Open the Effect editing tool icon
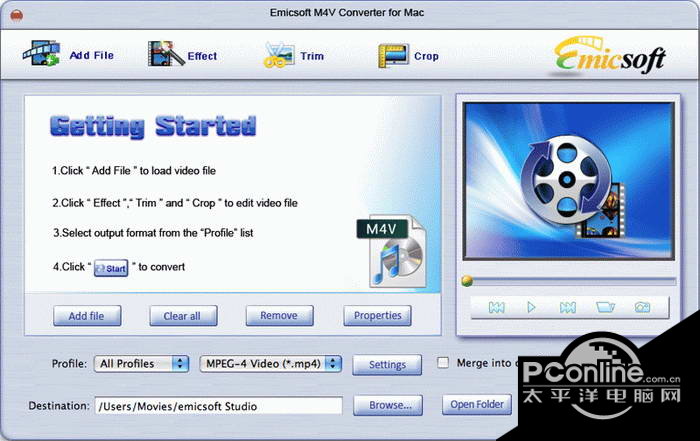Viewport: 700px width, 441px height. click(166, 54)
